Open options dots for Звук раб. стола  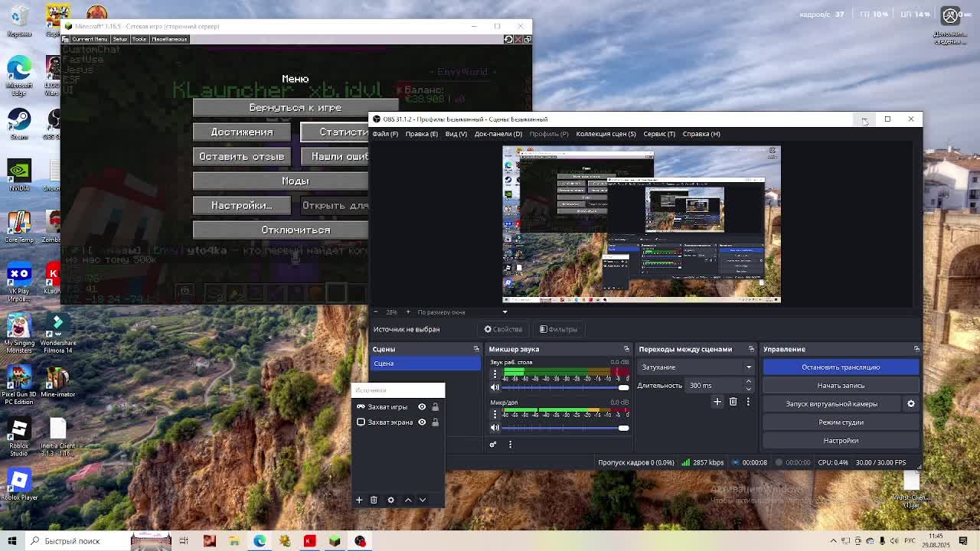click(x=495, y=374)
